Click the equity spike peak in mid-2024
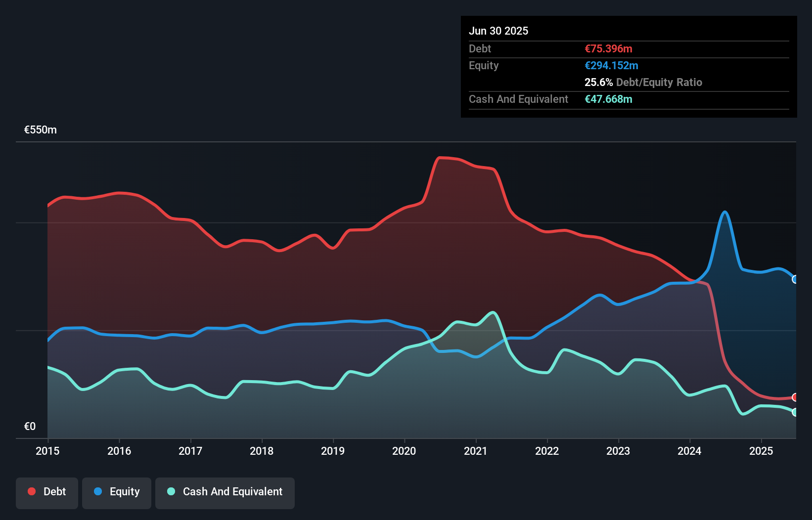The image size is (812, 520). click(x=725, y=213)
